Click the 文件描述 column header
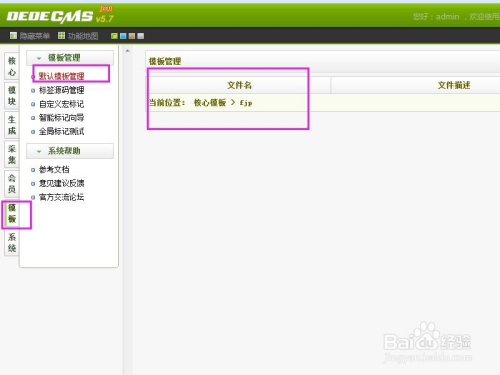 (x=454, y=85)
